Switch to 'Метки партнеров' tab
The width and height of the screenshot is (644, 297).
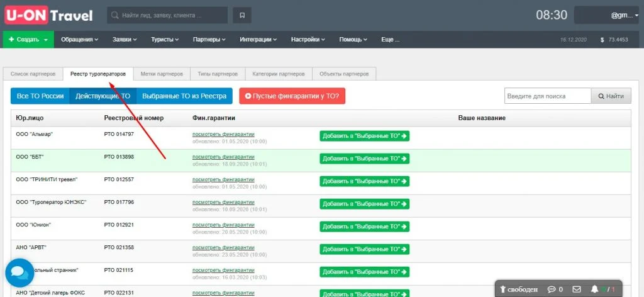click(x=162, y=74)
